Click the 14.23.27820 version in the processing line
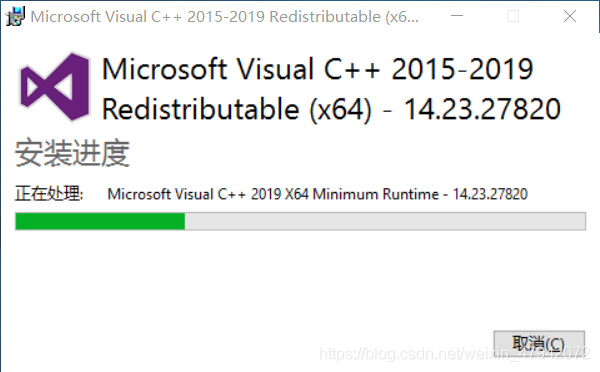This screenshot has height=372, width=600. coord(490,194)
